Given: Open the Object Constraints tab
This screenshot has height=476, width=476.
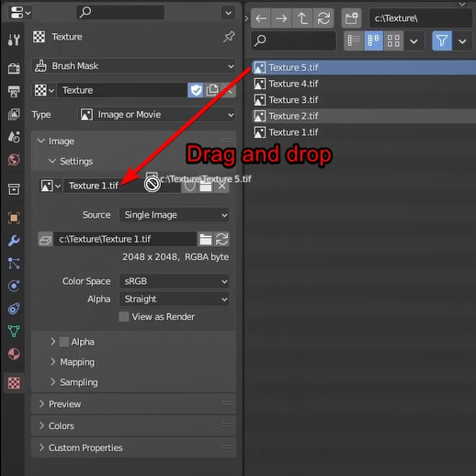Looking at the screenshot, I should click(x=14, y=309).
